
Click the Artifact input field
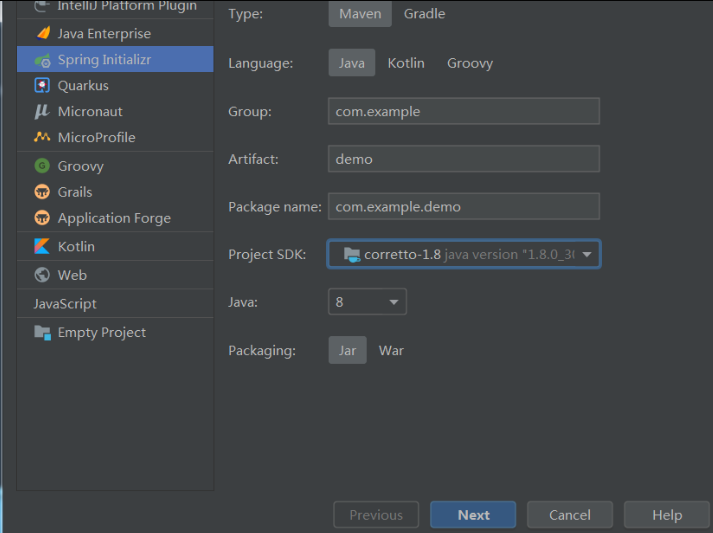[x=464, y=159]
